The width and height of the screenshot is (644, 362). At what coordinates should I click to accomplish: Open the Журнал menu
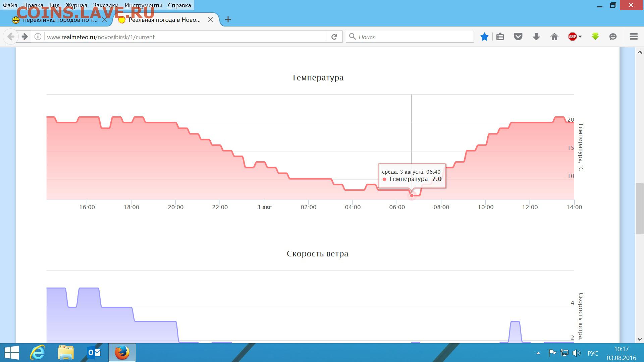click(76, 5)
